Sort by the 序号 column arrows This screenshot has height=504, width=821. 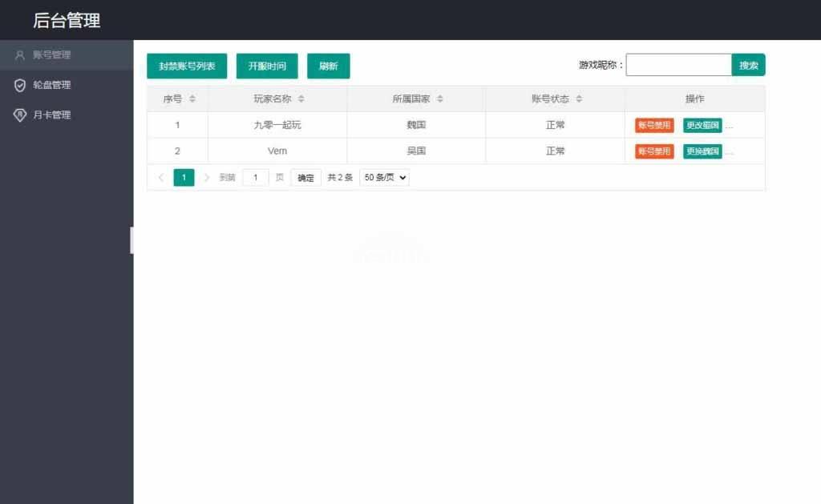192,99
